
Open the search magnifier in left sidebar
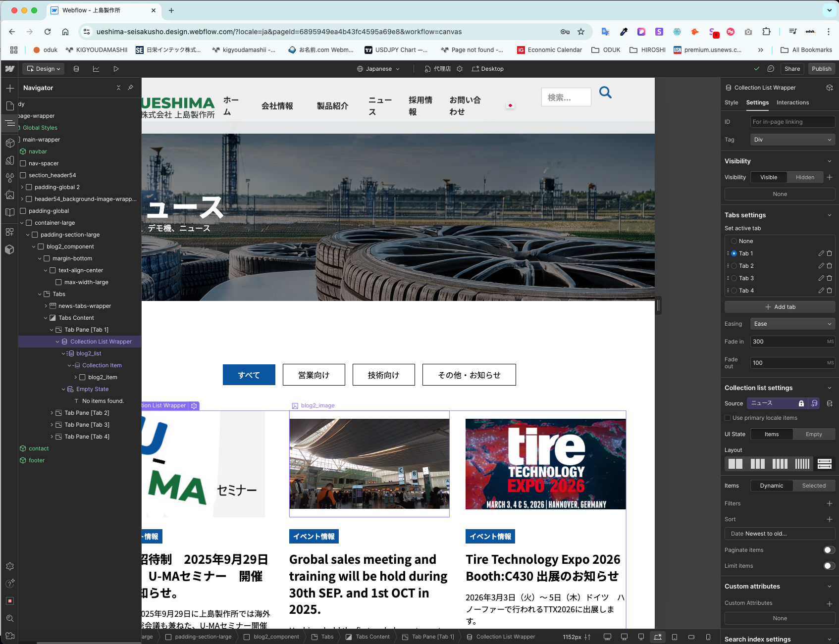pyautogui.click(x=10, y=618)
